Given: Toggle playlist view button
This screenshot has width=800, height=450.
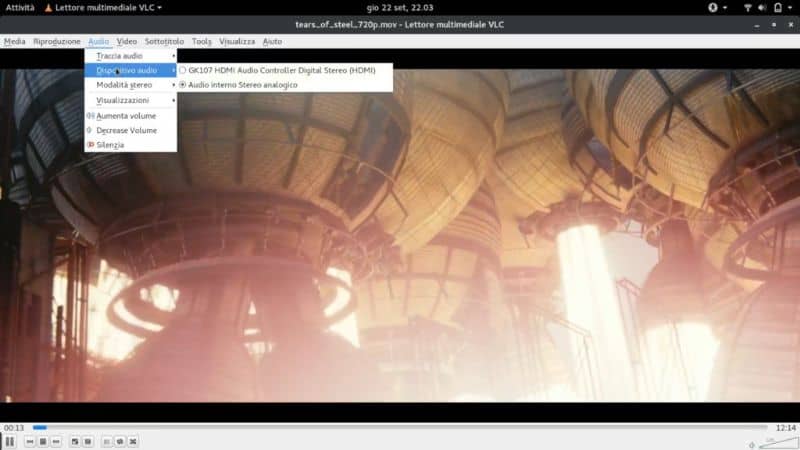Looking at the screenshot, I should (107, 441).
